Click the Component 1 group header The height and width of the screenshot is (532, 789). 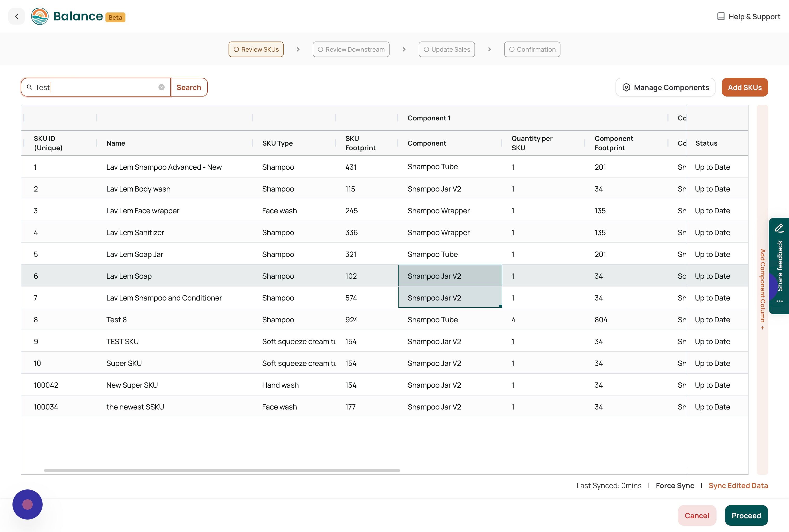click(533, 118)
